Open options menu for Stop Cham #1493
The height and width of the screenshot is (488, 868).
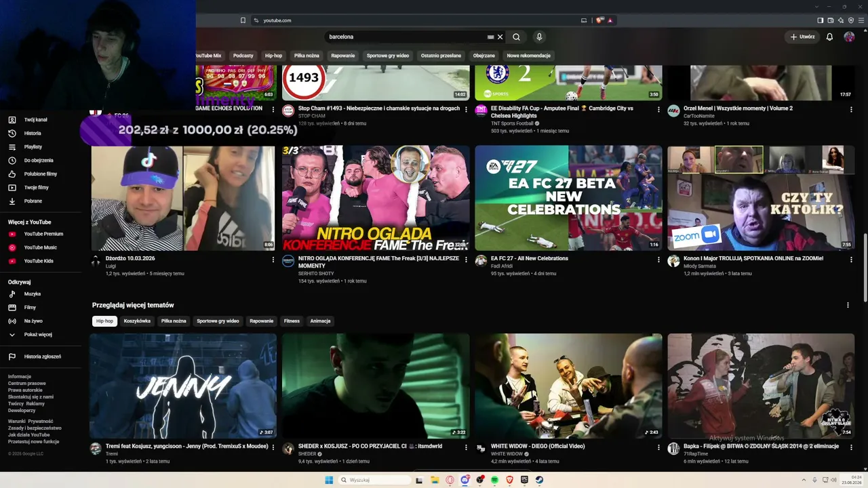point(466,109)
